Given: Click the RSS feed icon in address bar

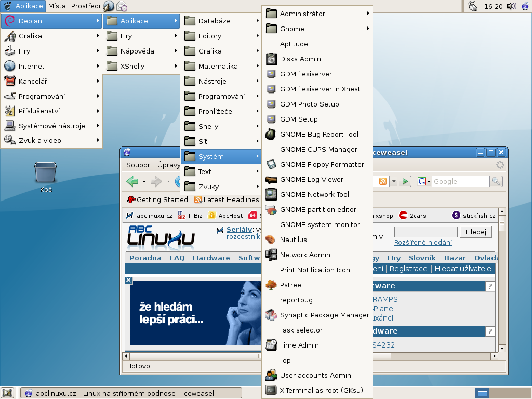Looking at the screenshot, I should (x=383, y=181).
